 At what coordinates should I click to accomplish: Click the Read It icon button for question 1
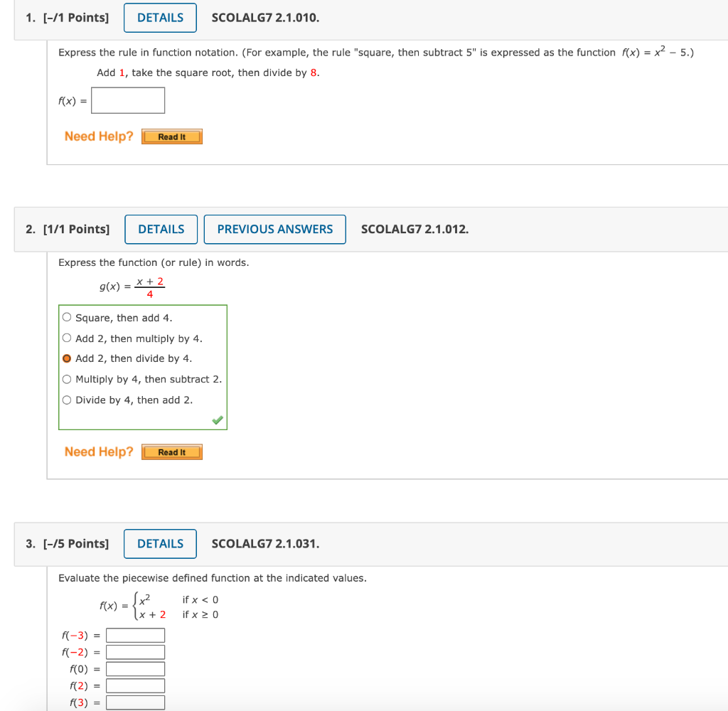pos(171,136)
